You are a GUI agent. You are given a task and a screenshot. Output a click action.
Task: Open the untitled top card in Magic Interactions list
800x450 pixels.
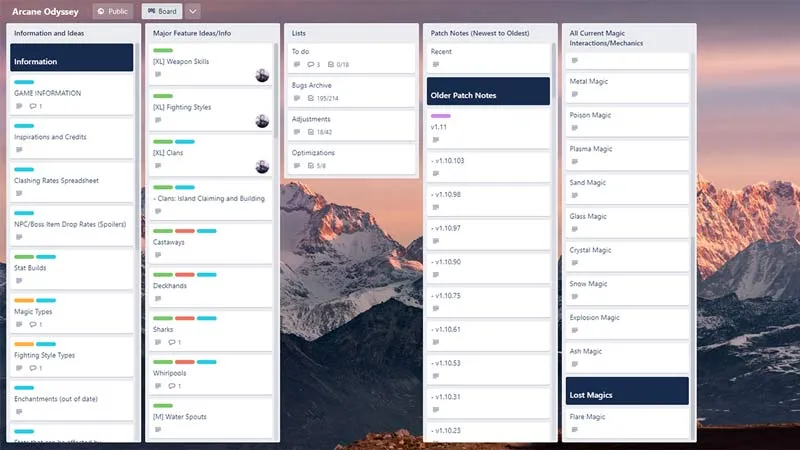(627, 60)
